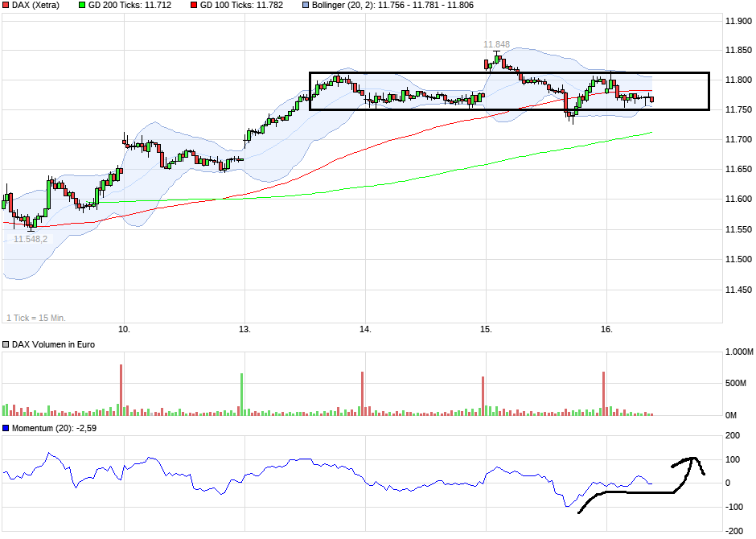Select the 'GD 100 Ticks: 11.782' label
This screenshot has height=539, width=756.
tap(241, 6)
